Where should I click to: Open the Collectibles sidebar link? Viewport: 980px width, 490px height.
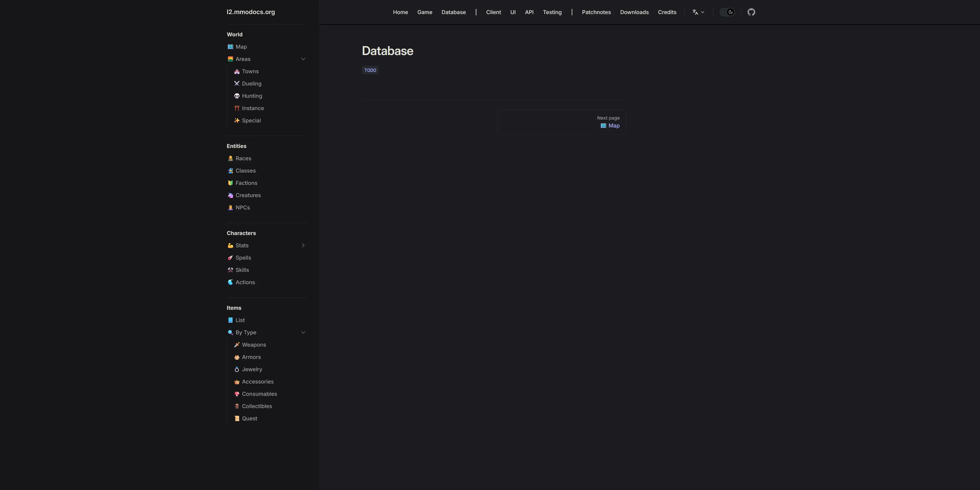point(257,406)
